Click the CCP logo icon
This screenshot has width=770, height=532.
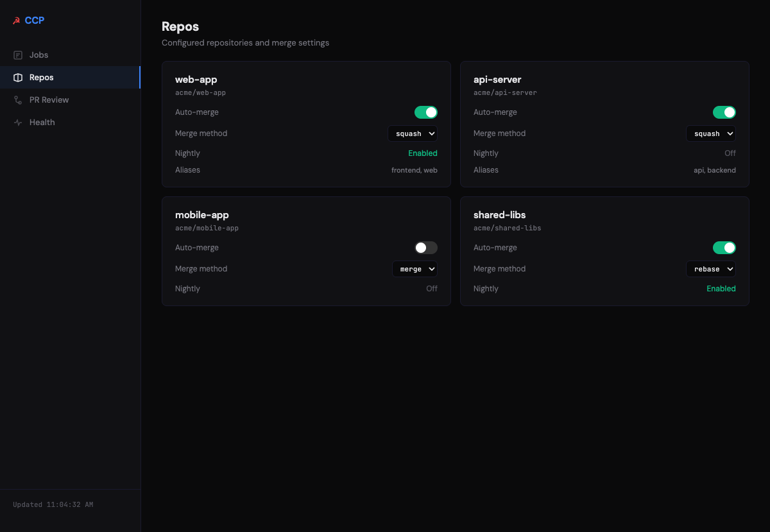17,21
